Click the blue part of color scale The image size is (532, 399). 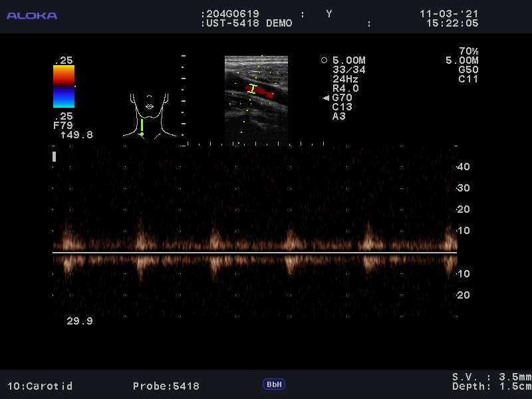pos(64,97)
